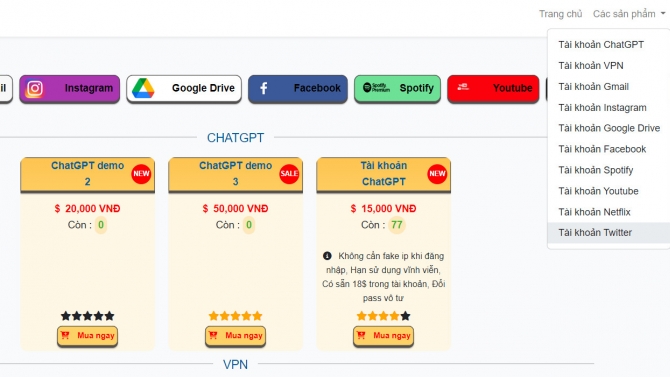The image size is (670, 377).
Task: Click cart icon in ChatGPT demo 2 buy button
Action: coord(65,335)
